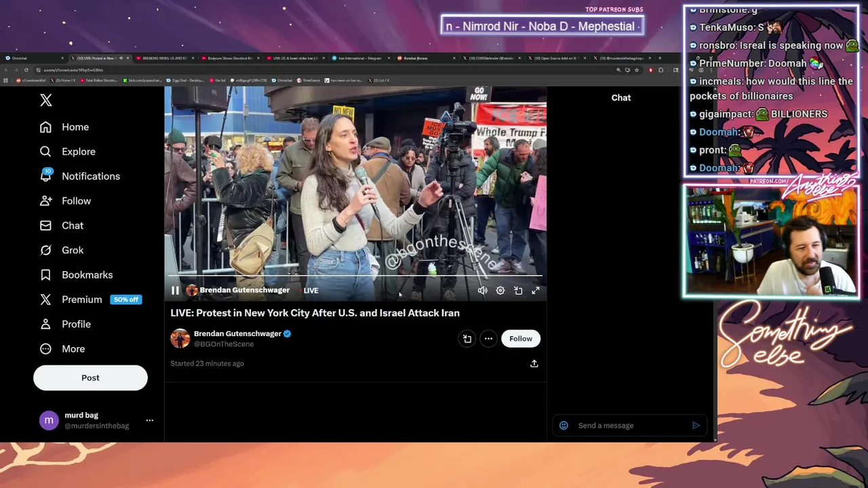Click the send message arrow icon
Viewport: 868px width, 488px height.
[x=696, y=426]
